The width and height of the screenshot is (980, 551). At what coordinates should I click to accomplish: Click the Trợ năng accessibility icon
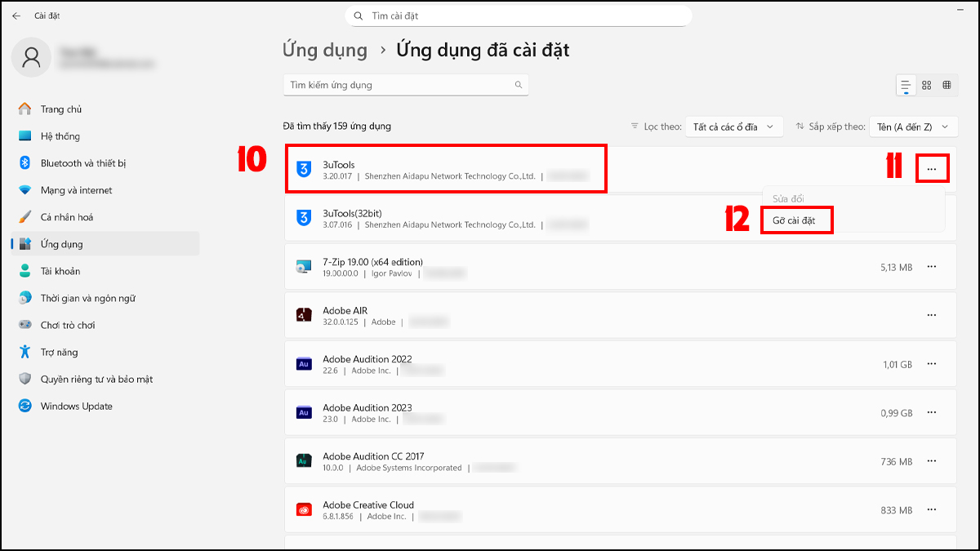25,352
